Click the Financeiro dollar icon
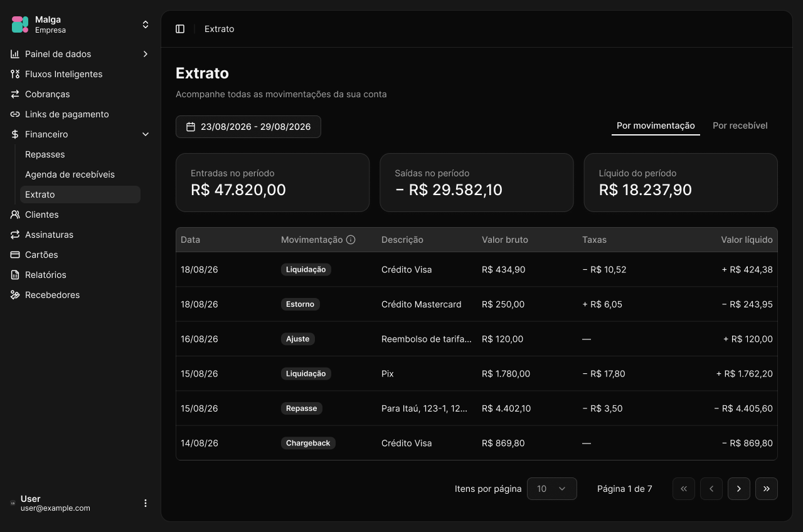The width and height of the screenshot is (803, 532). click(15, 134)
